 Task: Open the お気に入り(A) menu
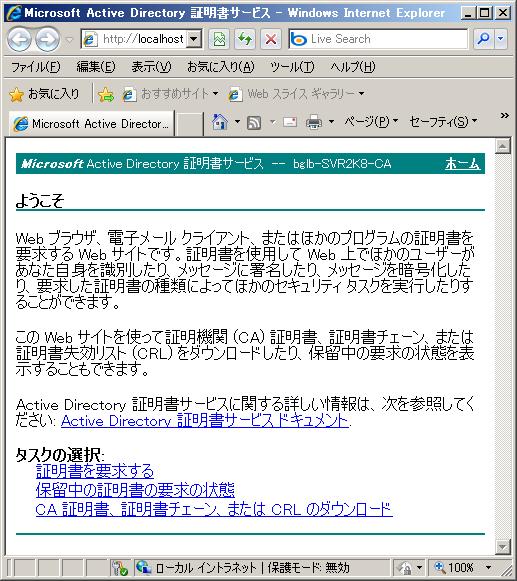[x=221, y=67]
